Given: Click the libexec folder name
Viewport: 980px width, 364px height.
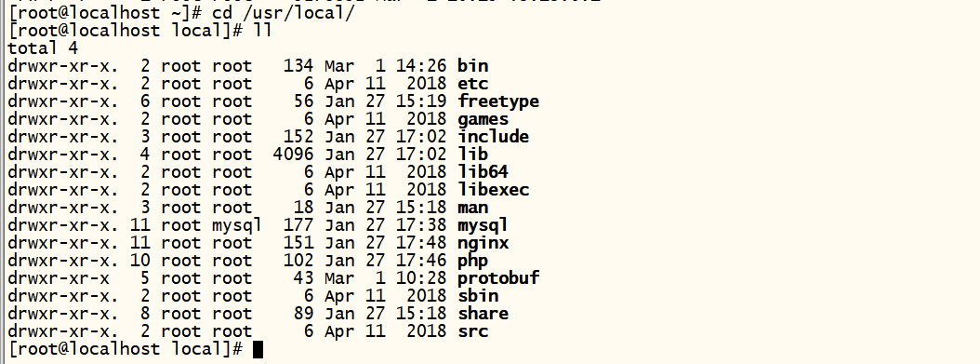Looking at the screenshot, I should tap(493, 190).
